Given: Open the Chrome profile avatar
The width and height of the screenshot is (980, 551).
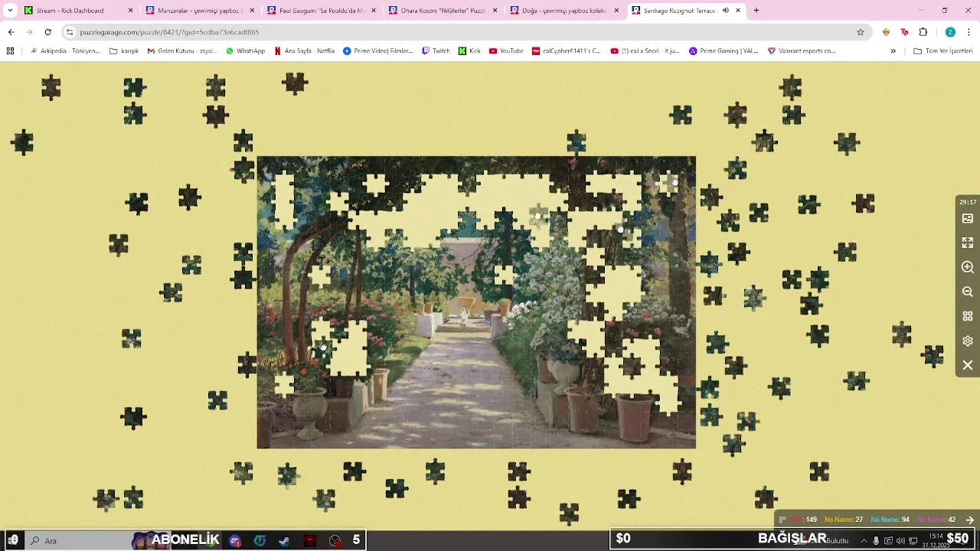Looking at the screenshot, I should tap(950, 32).
